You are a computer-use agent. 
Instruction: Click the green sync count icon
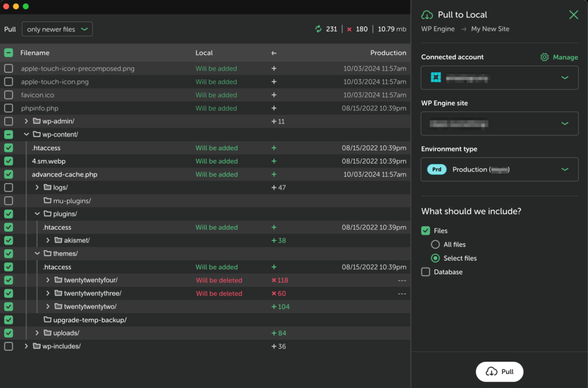319,29
